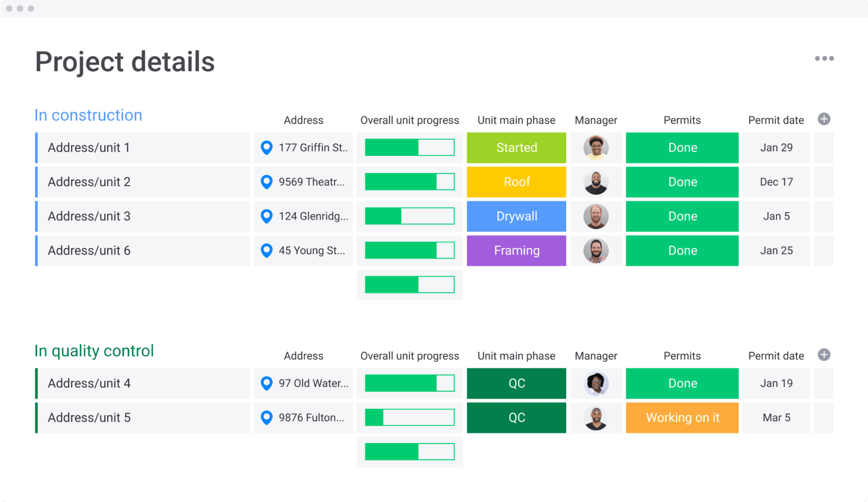This screenshot has height=502, width=868.
Task: Click the manager avatar for Address/unit 2
Action: tap(596, 182)
